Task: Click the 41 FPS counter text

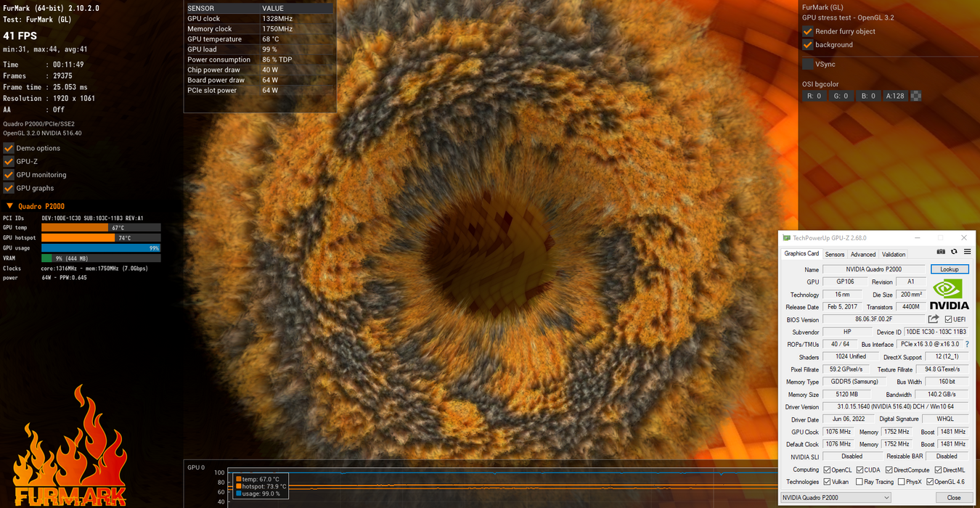Action: click(x=20, y=36)
